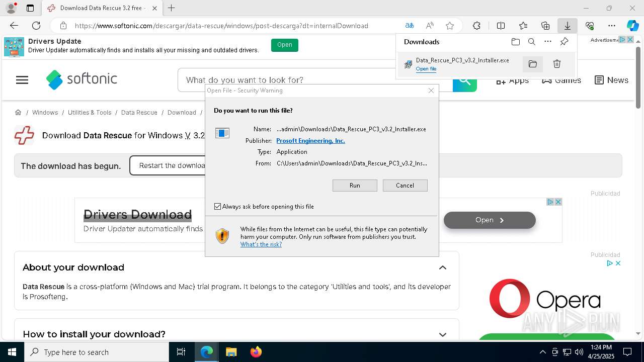
Task: Open the translate page icon
Action: pyautogui.click(x=410, y=26)
